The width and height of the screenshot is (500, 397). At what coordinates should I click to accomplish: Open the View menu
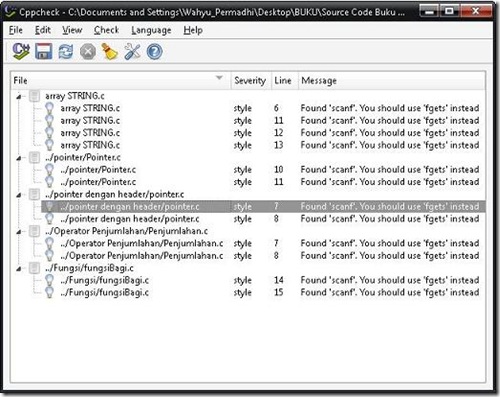[x=72, y=30]
